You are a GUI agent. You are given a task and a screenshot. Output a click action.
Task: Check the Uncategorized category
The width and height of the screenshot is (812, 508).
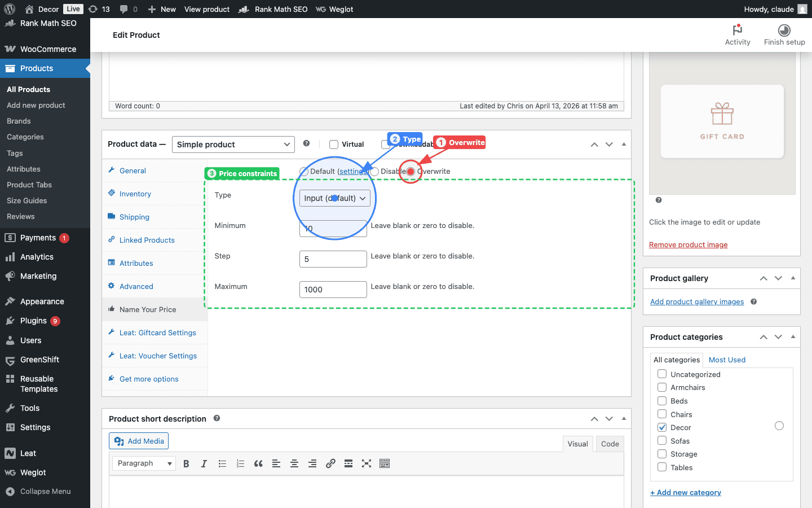(x=662, y=374)
